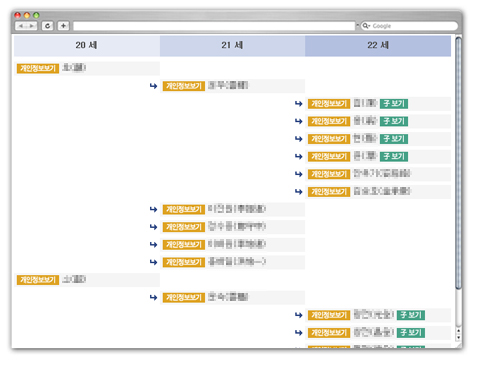Go forward with the browser forward arrow

pyautogui.click(x=32, y=26)
